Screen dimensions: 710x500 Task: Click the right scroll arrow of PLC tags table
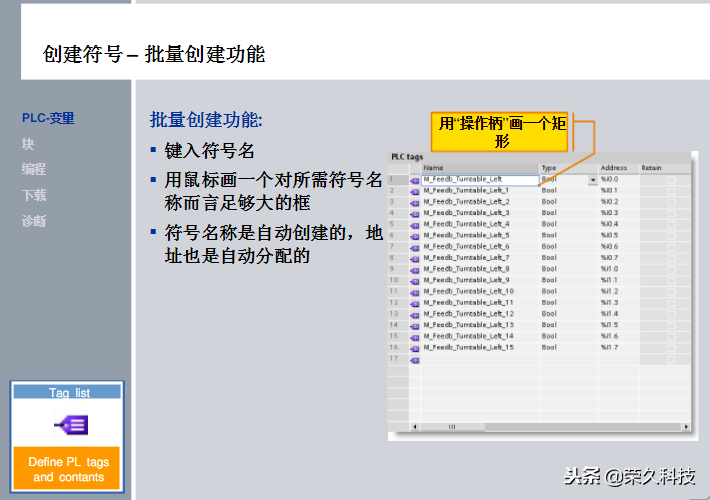point(686,427)
